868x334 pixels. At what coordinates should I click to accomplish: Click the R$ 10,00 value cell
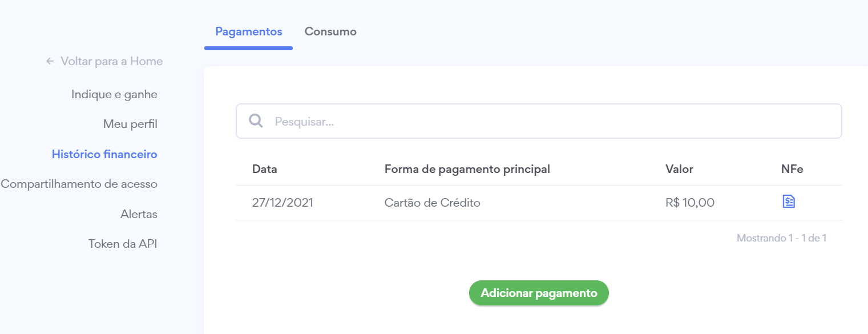[x=689, y=203]
